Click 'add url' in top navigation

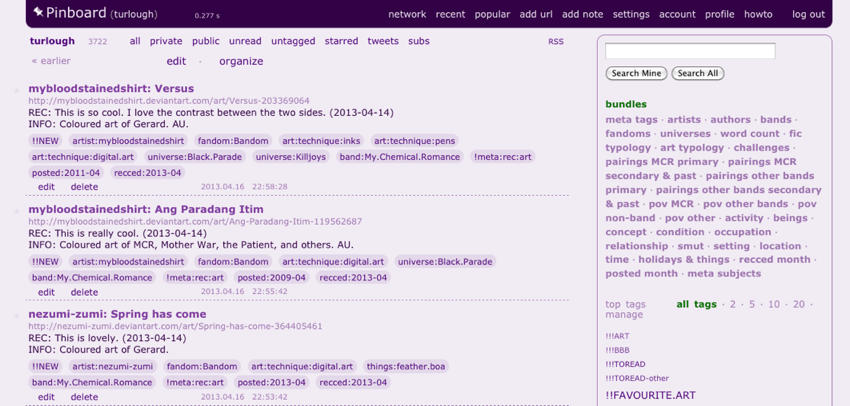click(536, 14)
